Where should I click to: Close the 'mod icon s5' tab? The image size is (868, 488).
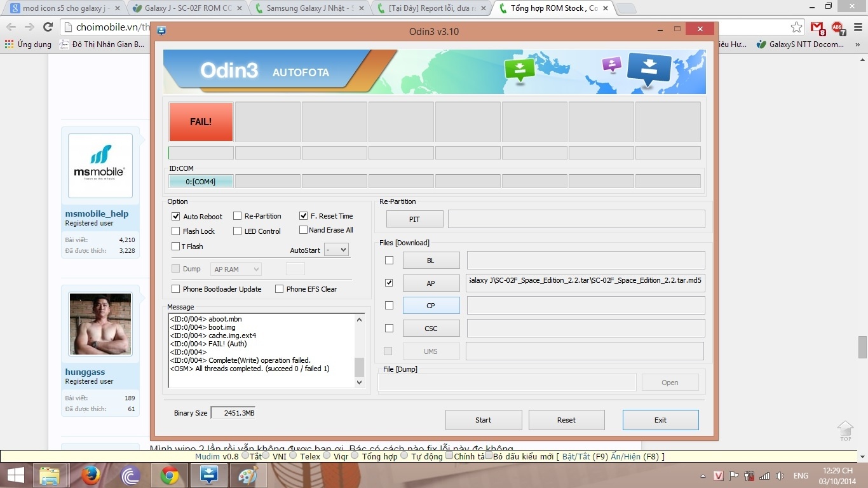click(117, 8)
